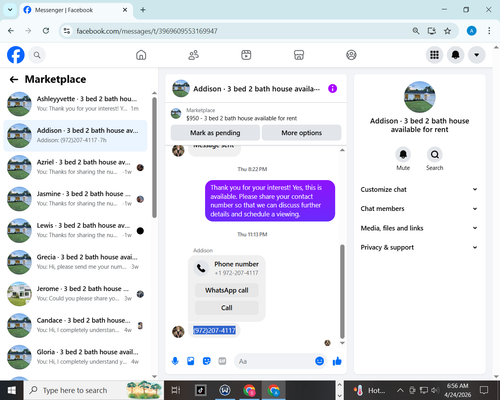This screenshot has height=400, width=500.
Task: Click the WhatsApp call button
Action: 227,290
